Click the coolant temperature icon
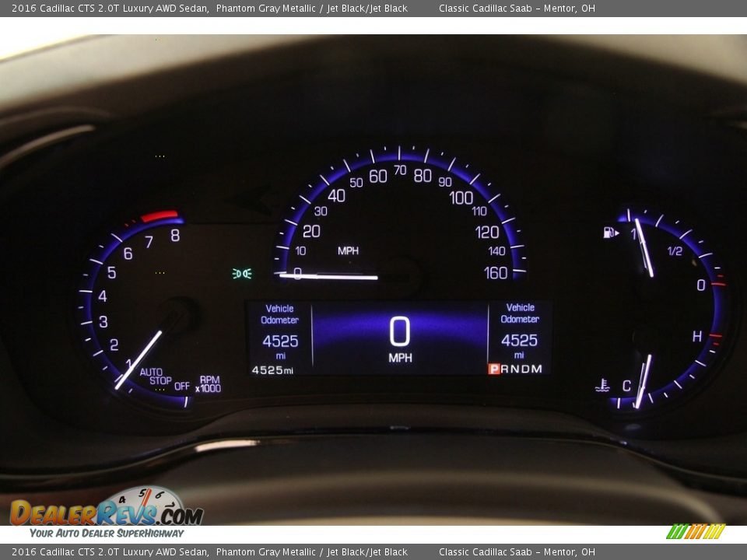The height and width of the screenshot is (560, 747). [x=602, y=385]
